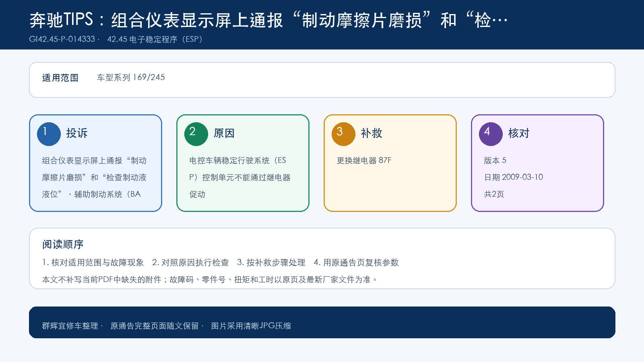The image size is (644, 362).
Task: Click the 42.45 电子稳定程序（ESP） subtitle
Action: click(155, 39)
